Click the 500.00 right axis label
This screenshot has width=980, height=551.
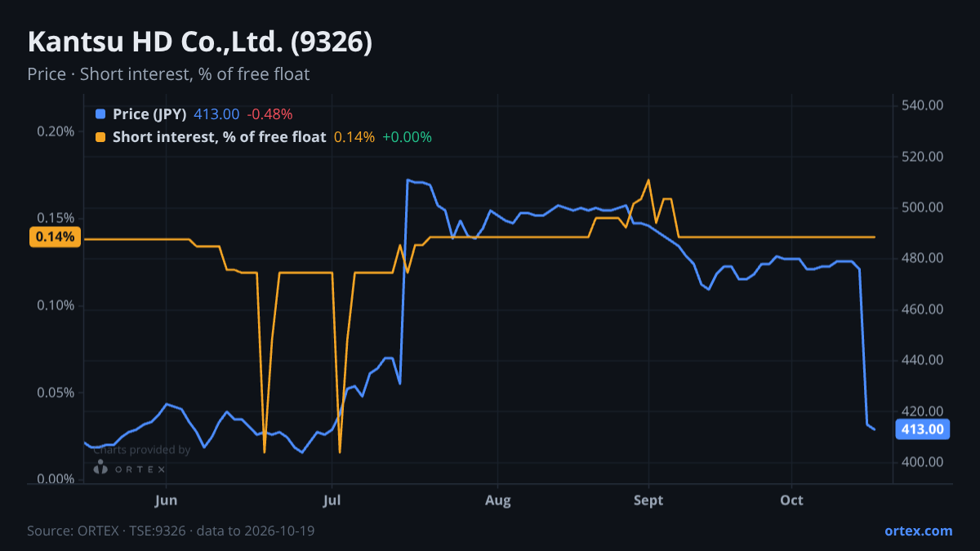coord(923,207)
